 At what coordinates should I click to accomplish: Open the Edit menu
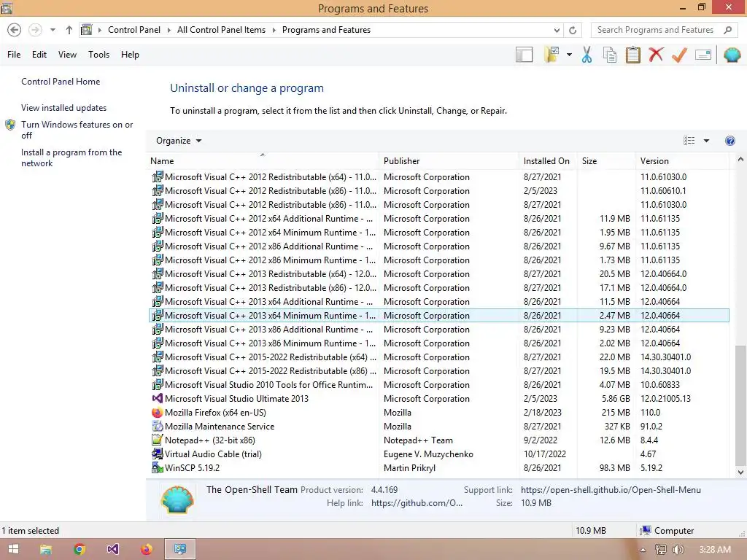39,55
